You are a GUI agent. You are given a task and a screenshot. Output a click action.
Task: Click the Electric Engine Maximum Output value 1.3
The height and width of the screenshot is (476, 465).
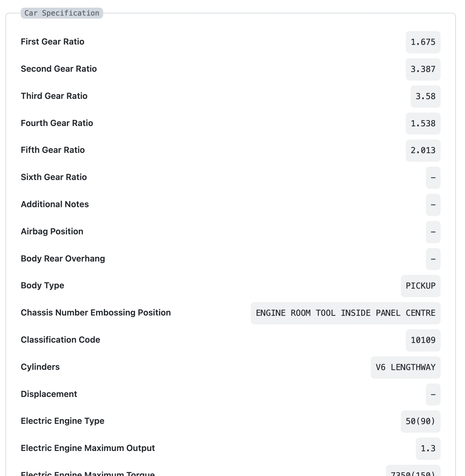click(x=428, y=449)
